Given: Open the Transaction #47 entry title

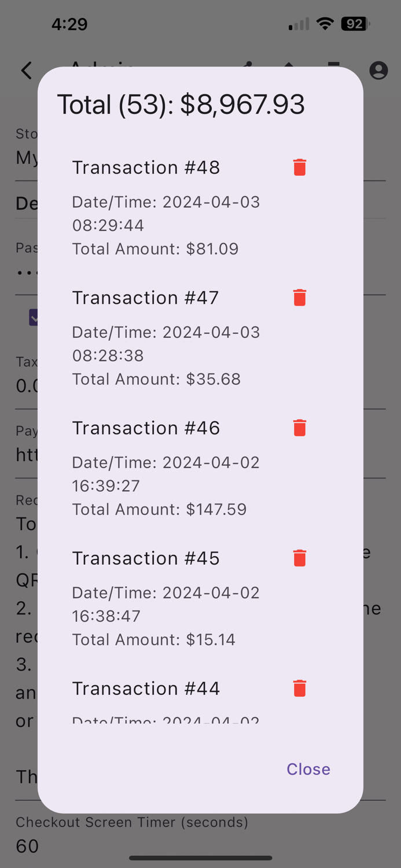Looking at the screenshot, I should [x=145, y=297].
